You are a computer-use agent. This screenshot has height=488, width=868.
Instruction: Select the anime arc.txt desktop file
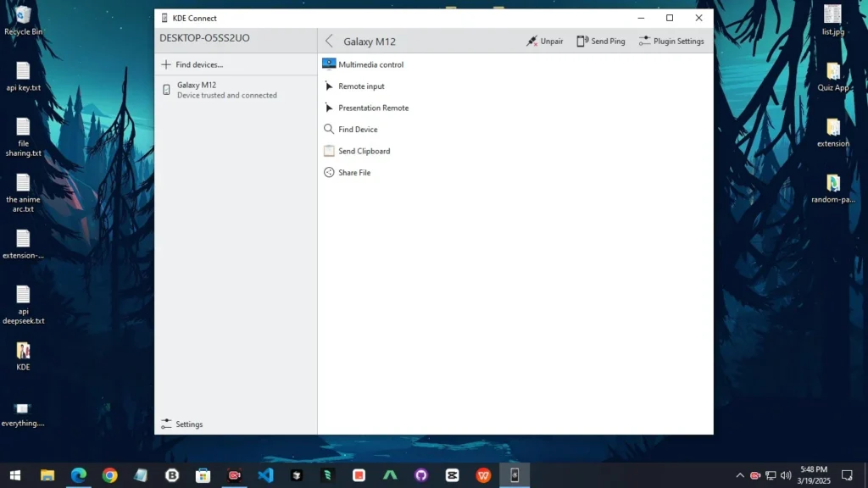coord(23,193)
